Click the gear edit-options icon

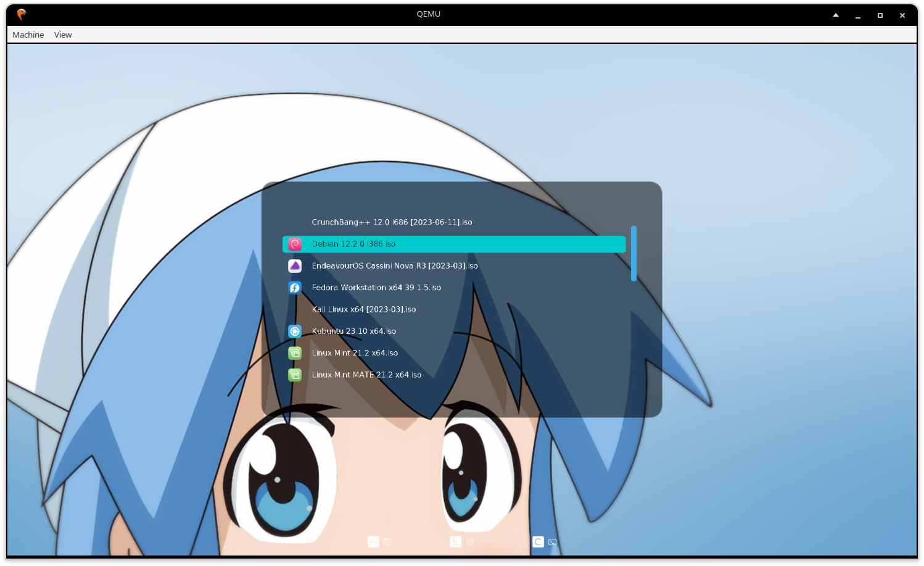pyautogui.click(x=470, y=542)
